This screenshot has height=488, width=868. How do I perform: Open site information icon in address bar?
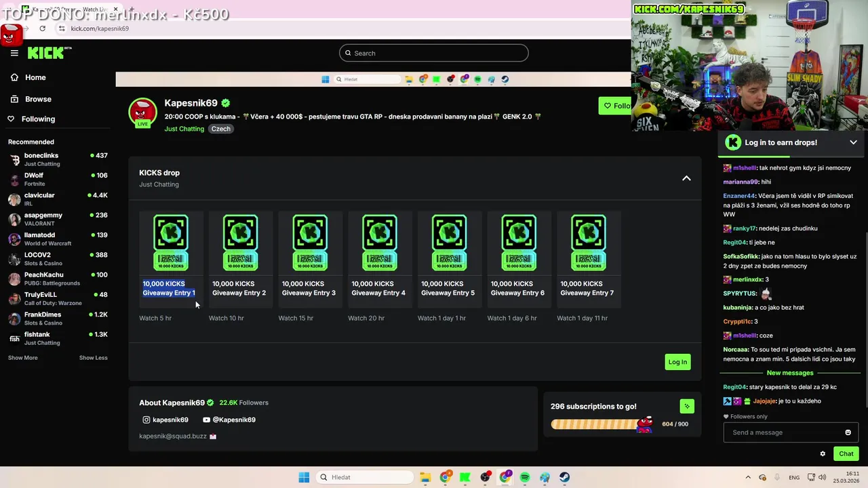pos(62,28)
